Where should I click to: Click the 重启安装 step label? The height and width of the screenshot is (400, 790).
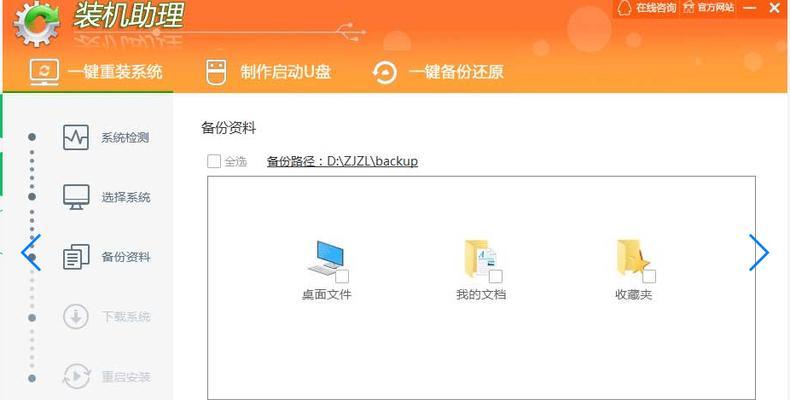click(x=126, y=377)
